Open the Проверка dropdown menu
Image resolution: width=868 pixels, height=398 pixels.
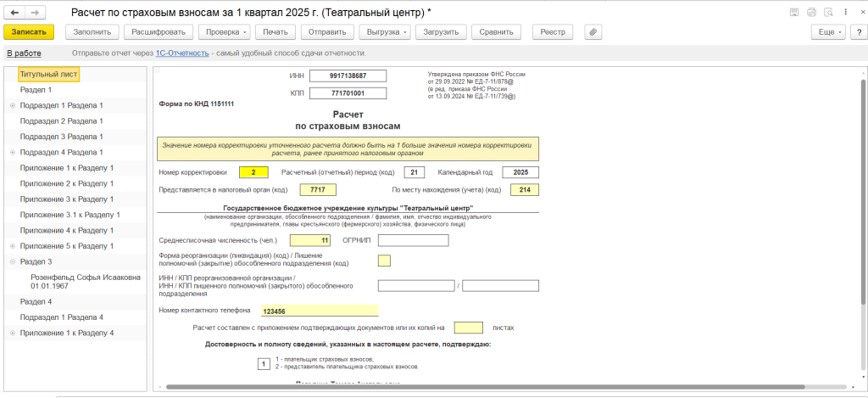click(224, 32)
